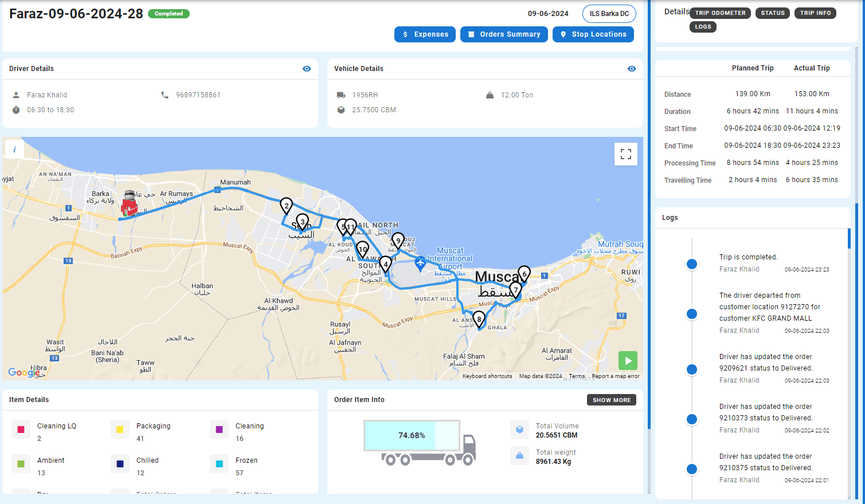Select stop marker 10 on map
The image size is (865, 504).
[362, 249]
